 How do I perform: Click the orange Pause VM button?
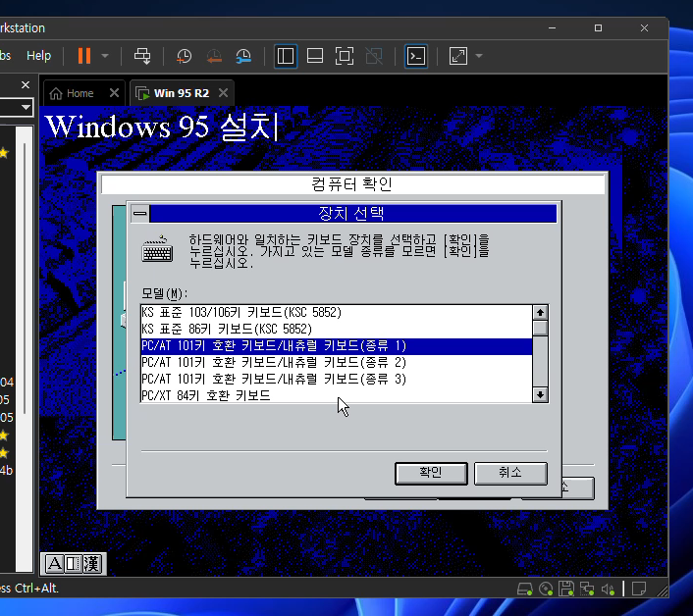point(84,56)
